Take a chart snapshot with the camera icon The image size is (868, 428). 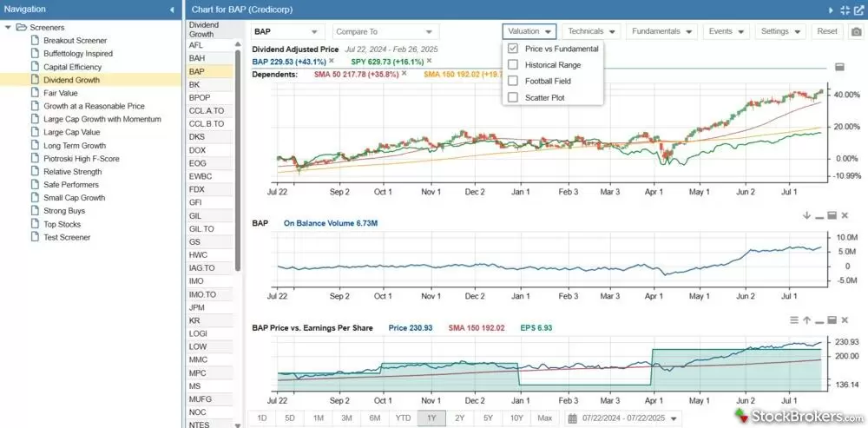click(857, 31)
